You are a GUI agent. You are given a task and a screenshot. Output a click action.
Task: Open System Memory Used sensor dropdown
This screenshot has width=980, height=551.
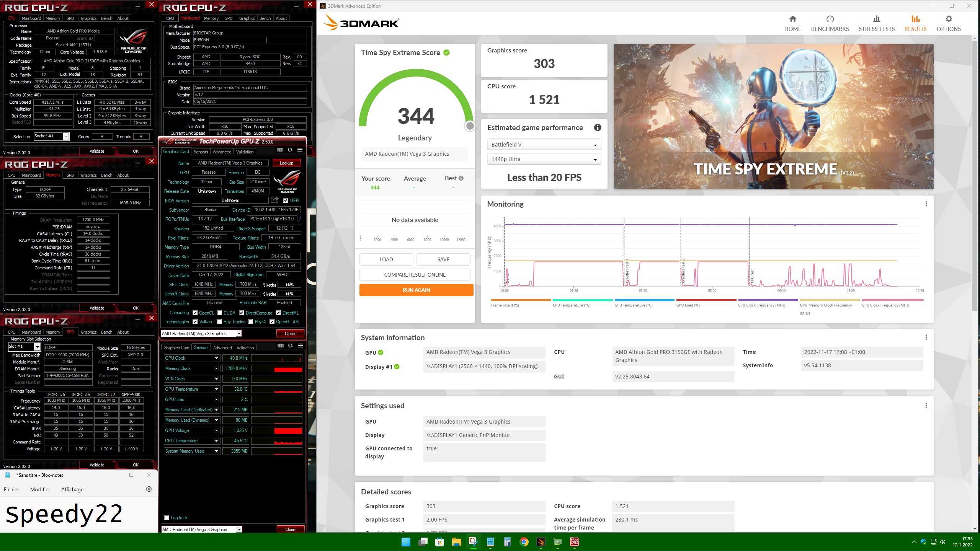pos(216,451)
